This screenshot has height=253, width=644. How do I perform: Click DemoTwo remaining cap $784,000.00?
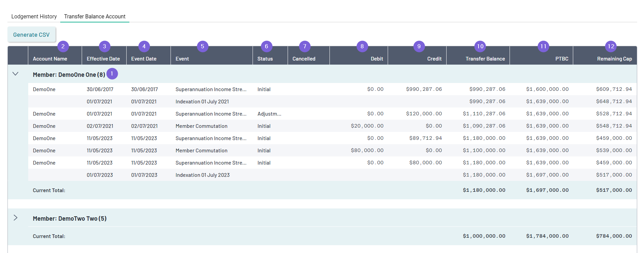point(614,236)
